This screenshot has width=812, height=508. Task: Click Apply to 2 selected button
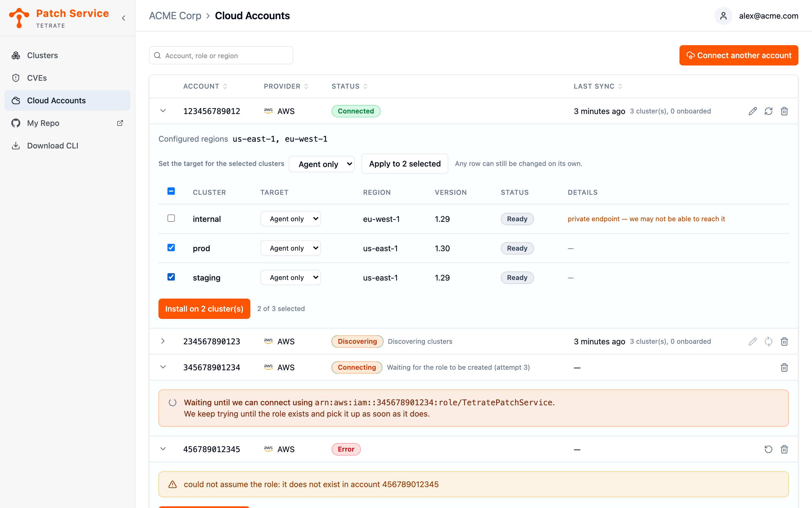(x=405, y=164)
